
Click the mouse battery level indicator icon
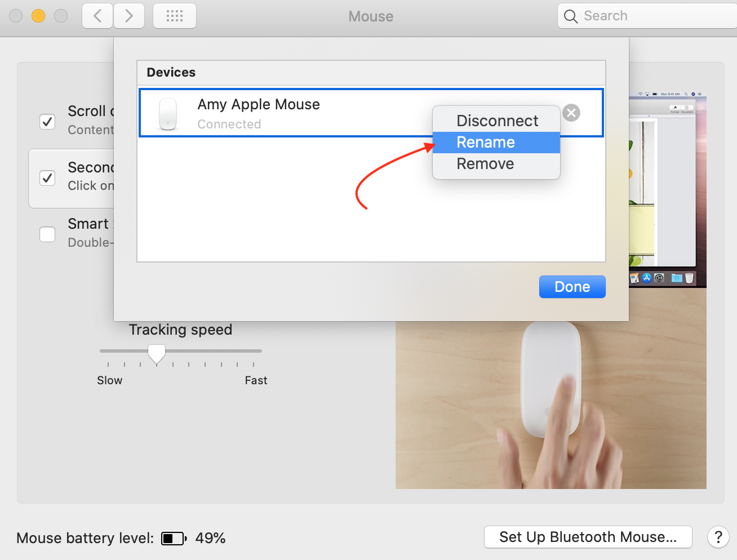click(174, 538)
